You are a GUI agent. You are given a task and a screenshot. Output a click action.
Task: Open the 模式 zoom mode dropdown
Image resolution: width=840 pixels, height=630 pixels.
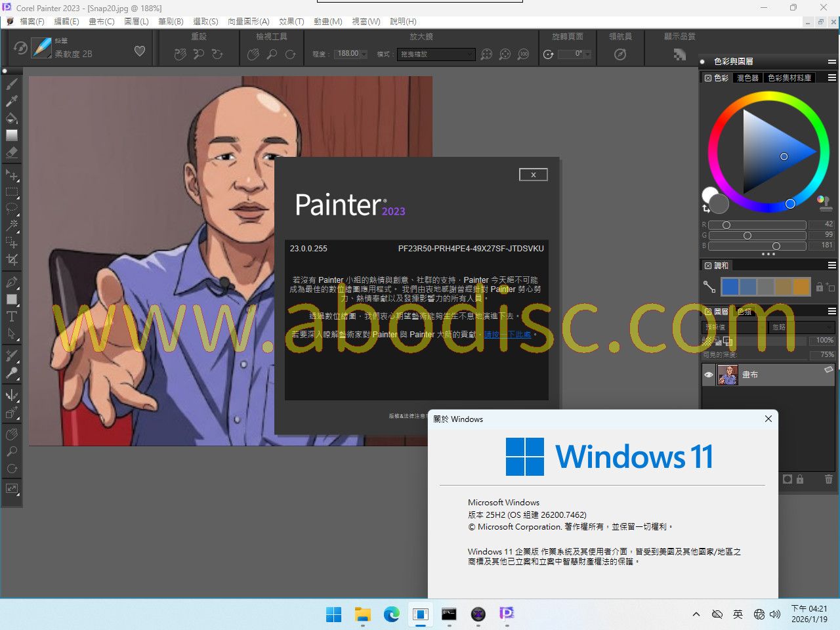pos(436,54)
